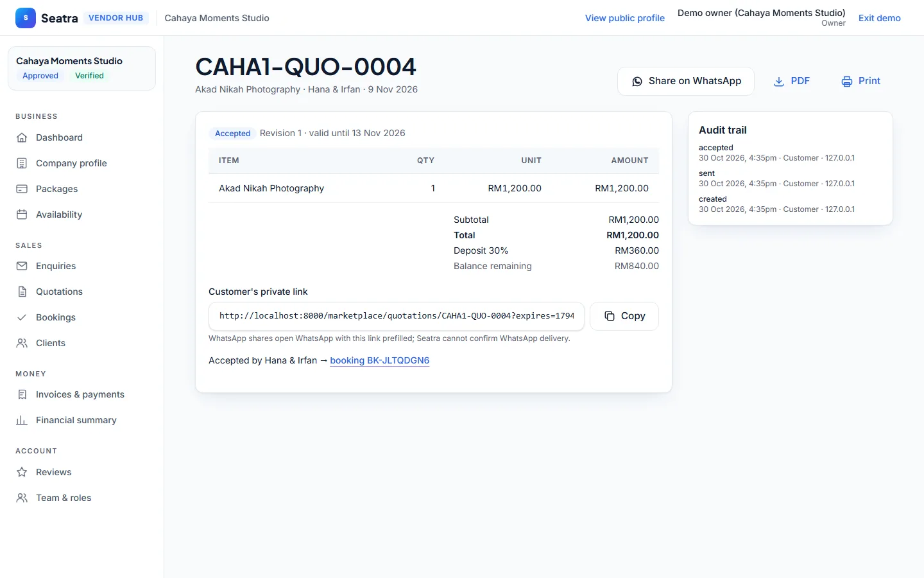This screenshot has height=578, width=924.
Task: Click the Reviews star icon
Action: [x=22, y=472]
